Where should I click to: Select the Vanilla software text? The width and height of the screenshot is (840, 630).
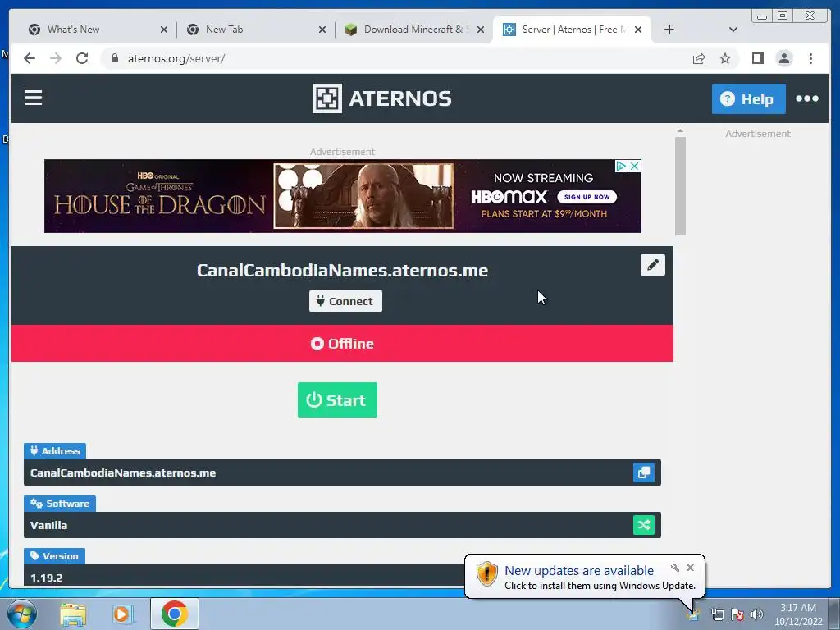point(48,525)
